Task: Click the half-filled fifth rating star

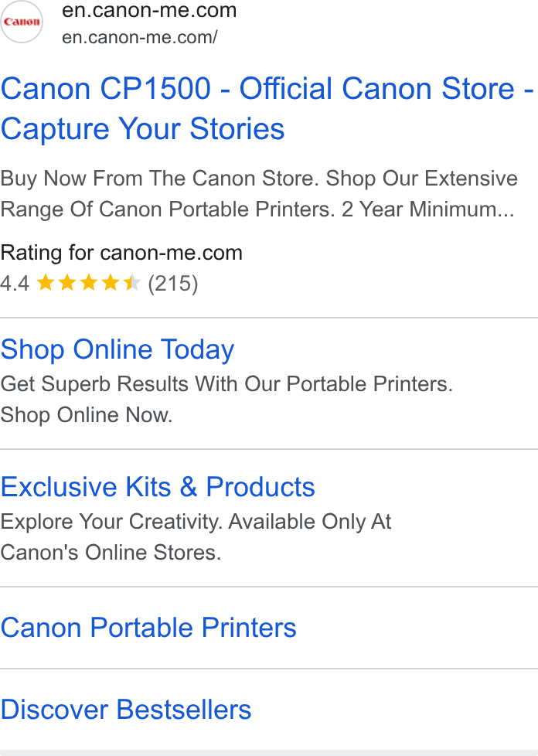Action: click(x=131, y=283)
